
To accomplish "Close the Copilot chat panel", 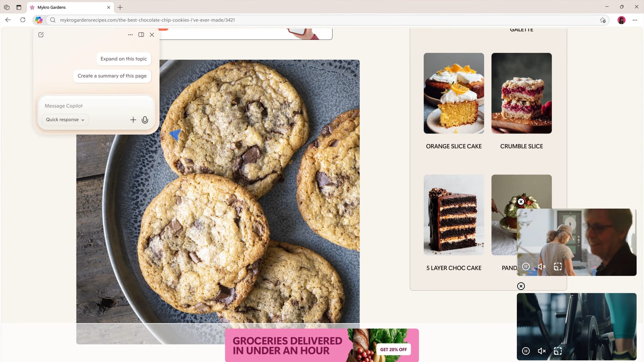I will (152, 35).
